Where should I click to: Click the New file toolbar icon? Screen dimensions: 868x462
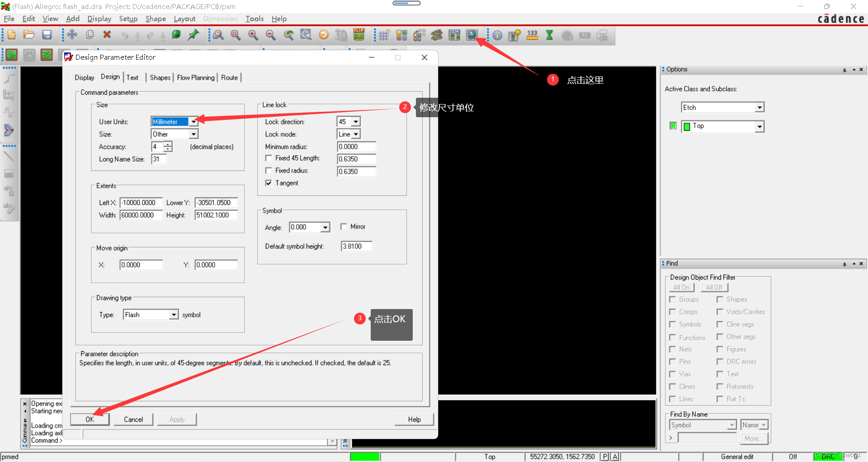click(12, 35)
